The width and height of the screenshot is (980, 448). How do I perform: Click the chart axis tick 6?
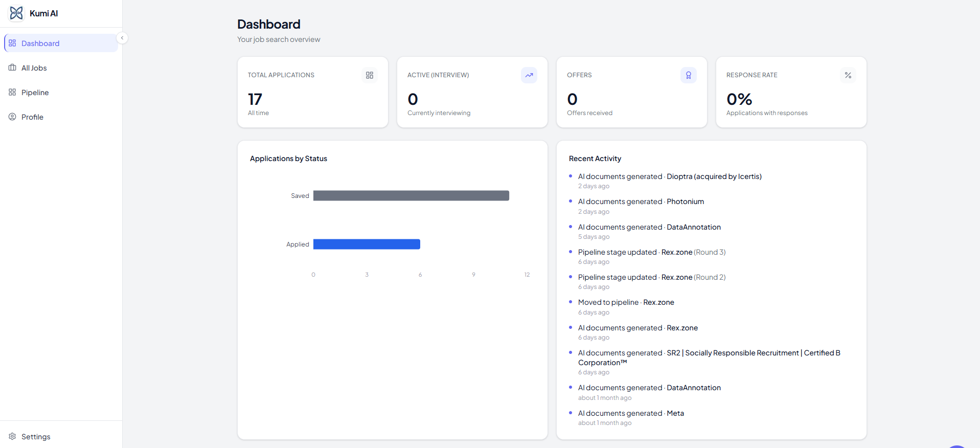tap(420, 275)
